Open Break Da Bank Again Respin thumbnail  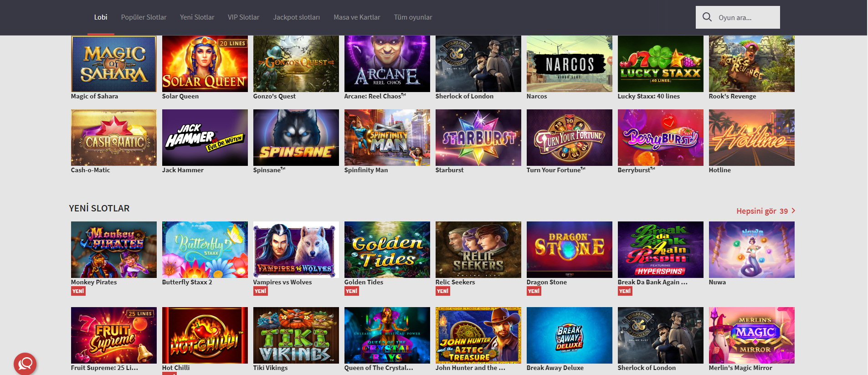661,250
